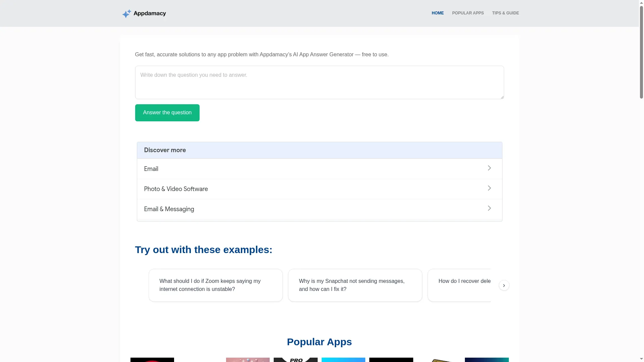Click the Appdamacy sparkle logo icon

click(x=126, y=13)
